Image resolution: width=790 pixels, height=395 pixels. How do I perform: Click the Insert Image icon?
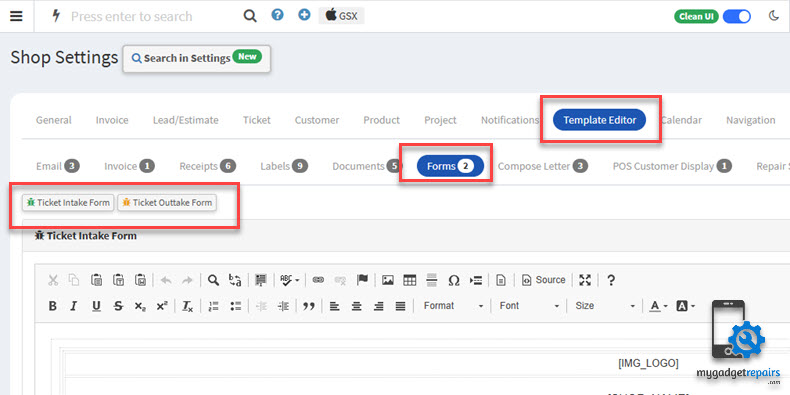[x=387, y=280]
